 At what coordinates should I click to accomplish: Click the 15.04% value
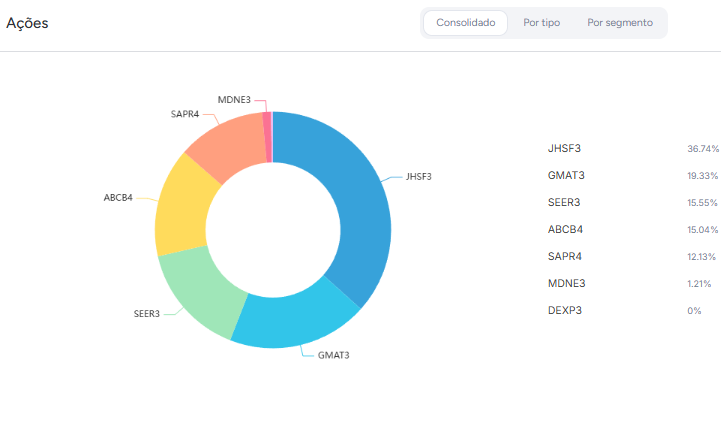pyautogui.click(x=703, y=230)
